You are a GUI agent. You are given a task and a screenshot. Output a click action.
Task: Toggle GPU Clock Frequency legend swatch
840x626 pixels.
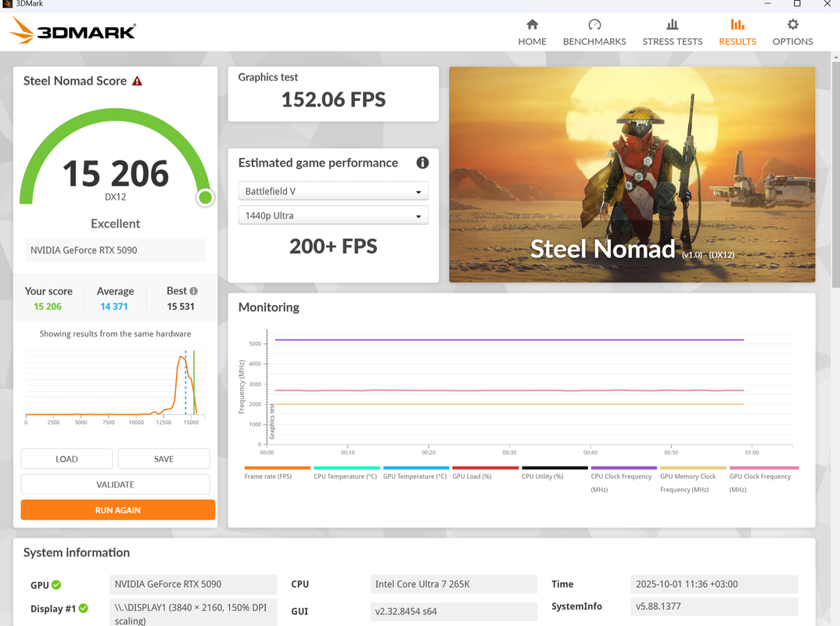[x=764, y=468]
